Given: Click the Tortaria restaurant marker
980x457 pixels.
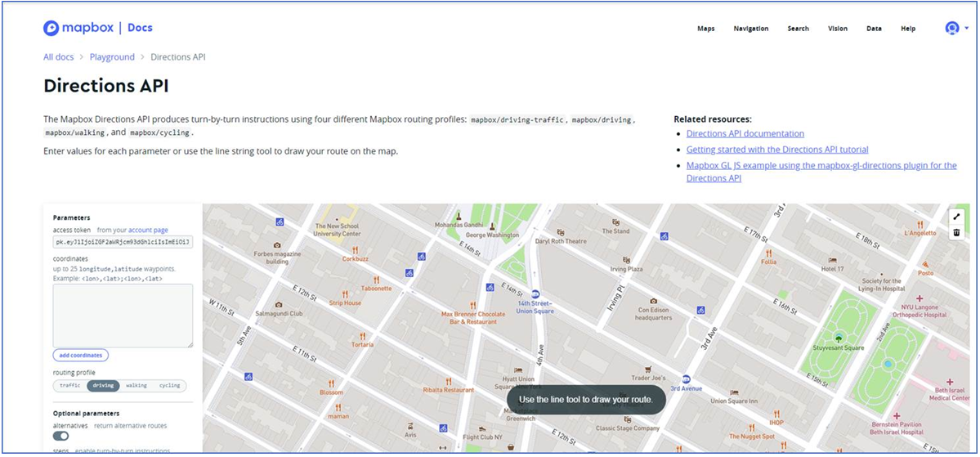Looking at the screenshot, I should pos(362,336).
